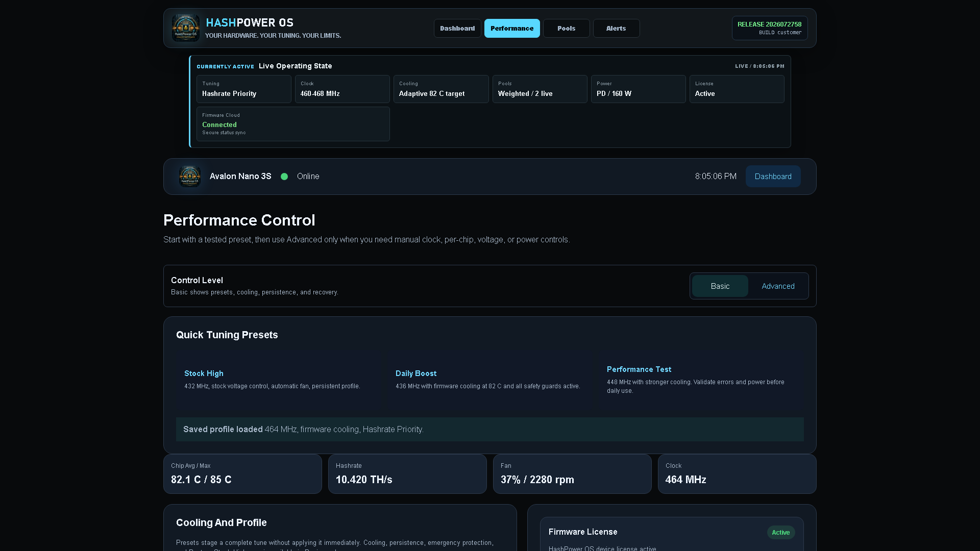
Task: Click the Firmware License heading
Action: coord(583,532)
